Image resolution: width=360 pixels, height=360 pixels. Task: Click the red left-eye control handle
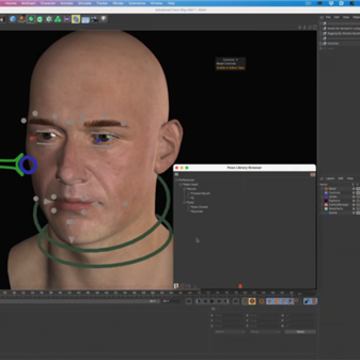[x=32, y=138]
